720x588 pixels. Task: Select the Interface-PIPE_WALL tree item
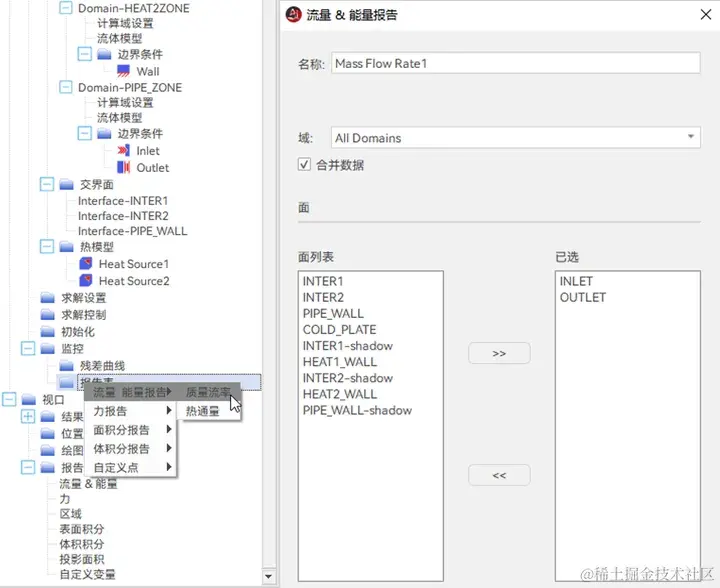click(x=133, y=231)
